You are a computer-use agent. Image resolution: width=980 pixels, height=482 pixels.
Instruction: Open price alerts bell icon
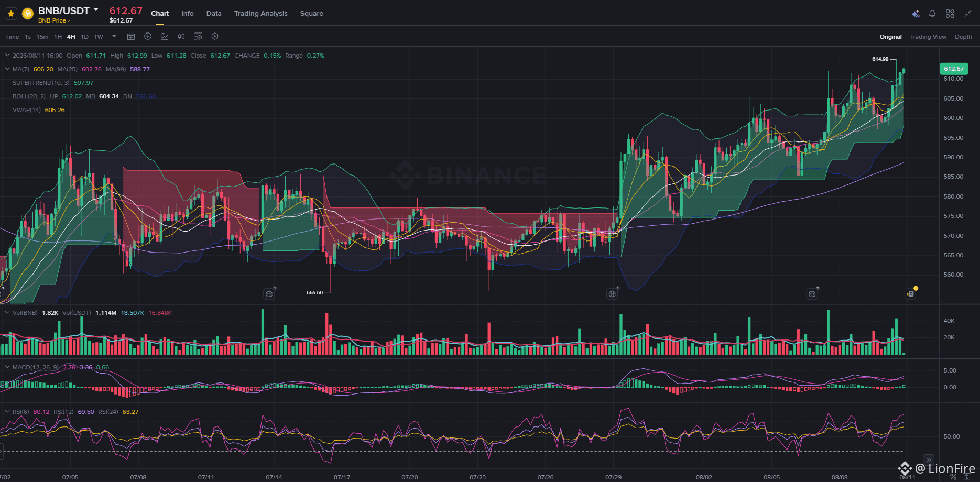(x=932, y=14)
